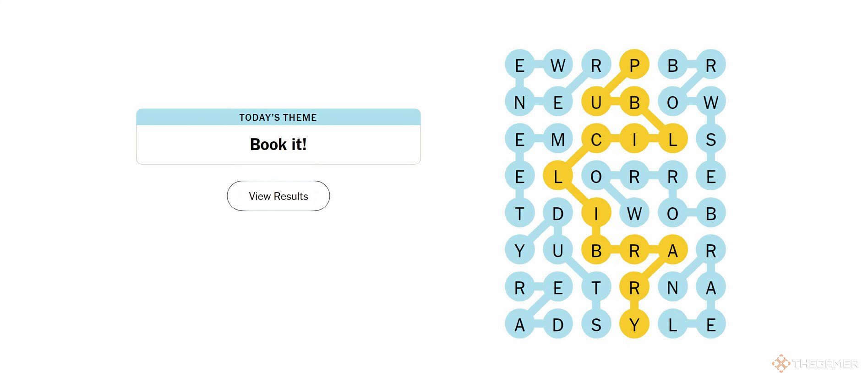Select the blue Y letter tile
868x382 pixels.
pos(519,250)
